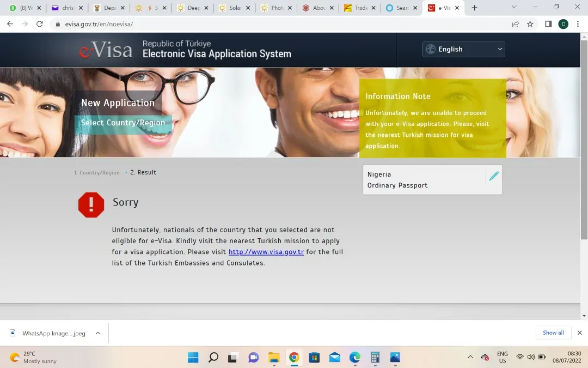Screen dimensions: 588x368
Task: Click the Show all downloads button
Action: (x=553, y=333)
